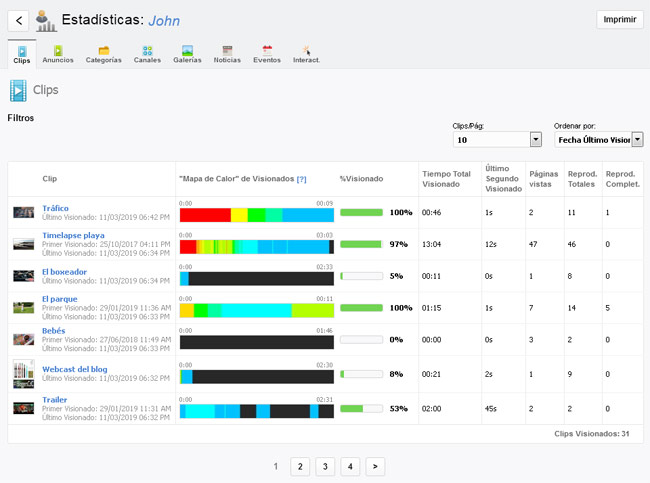Click the Trailer heat map bar

(x=257, y=411)
